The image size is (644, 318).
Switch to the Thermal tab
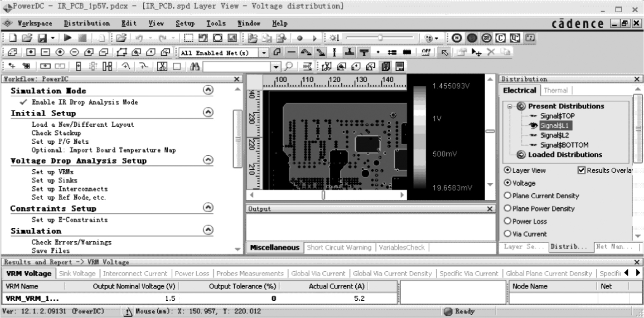555,90
